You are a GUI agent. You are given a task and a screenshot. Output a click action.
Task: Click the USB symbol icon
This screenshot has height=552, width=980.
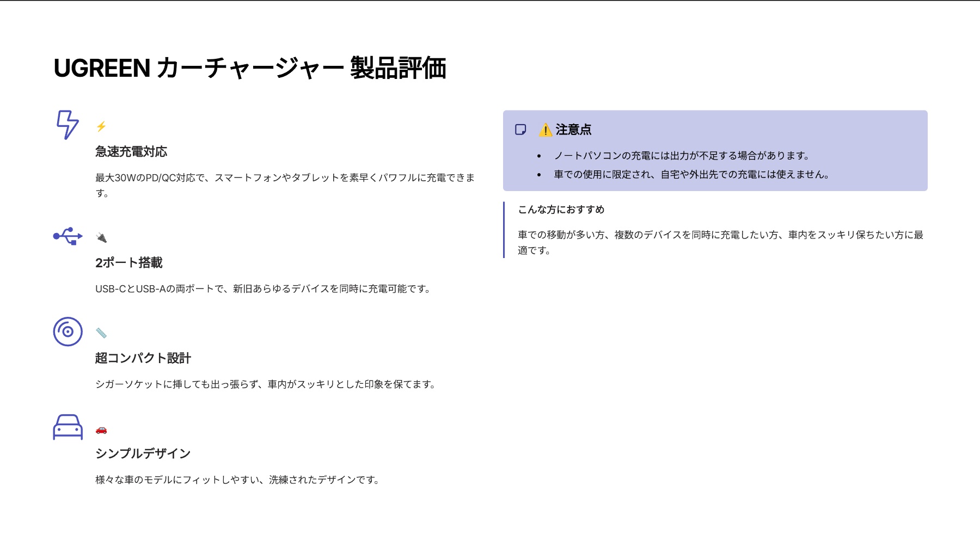pos(68,236)
